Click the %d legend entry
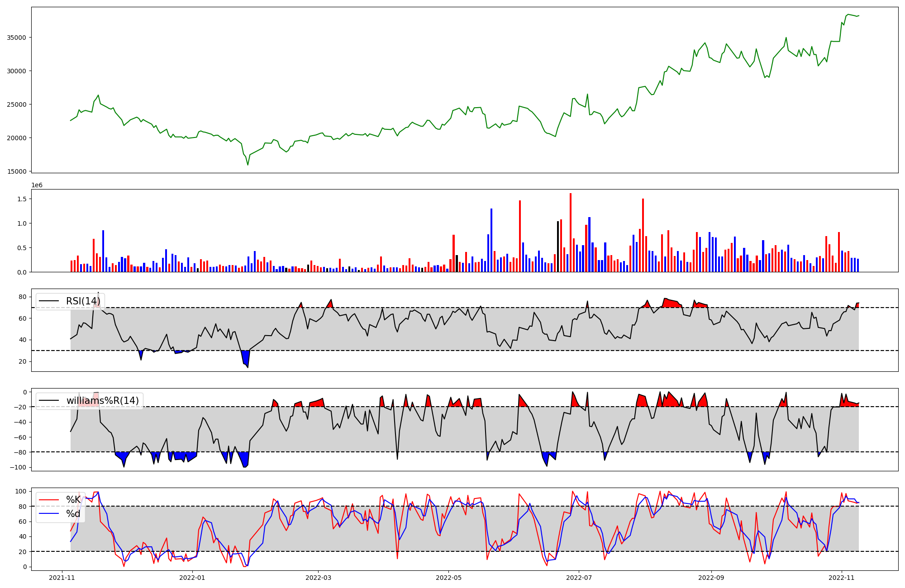Image resolution: width=905 pixels, height=588 pixels. click(x=73, y=514)
